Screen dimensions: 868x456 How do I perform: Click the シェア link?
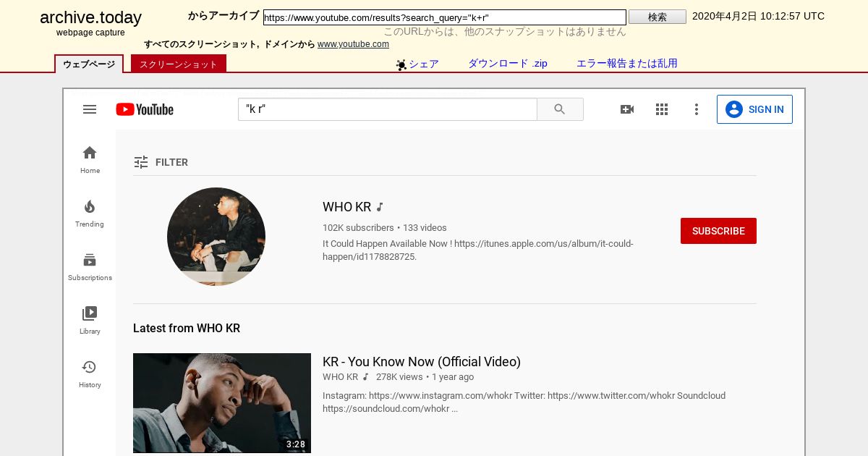(x=424, y=64)
